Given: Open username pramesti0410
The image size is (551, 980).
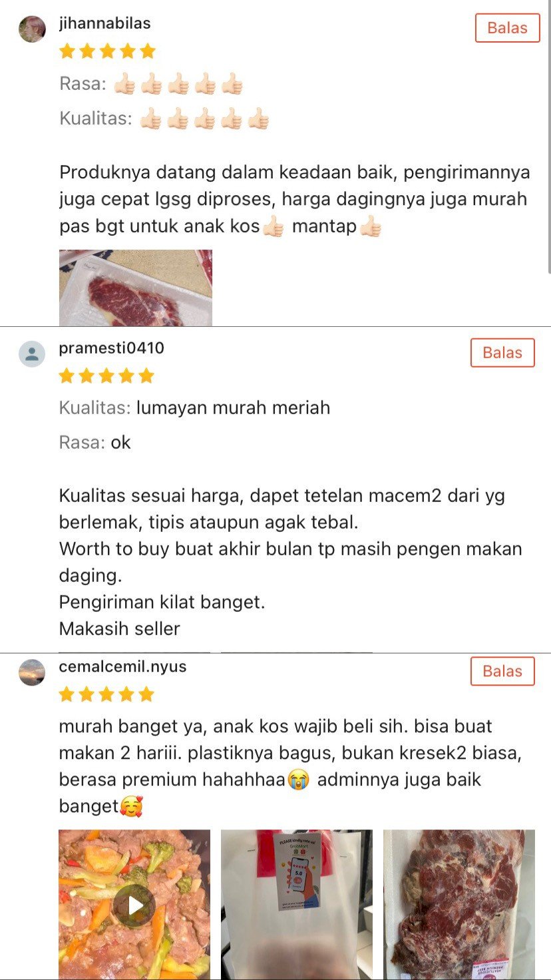Looking at the screenshot, I should pyautogui.click(x=112, y=348).
